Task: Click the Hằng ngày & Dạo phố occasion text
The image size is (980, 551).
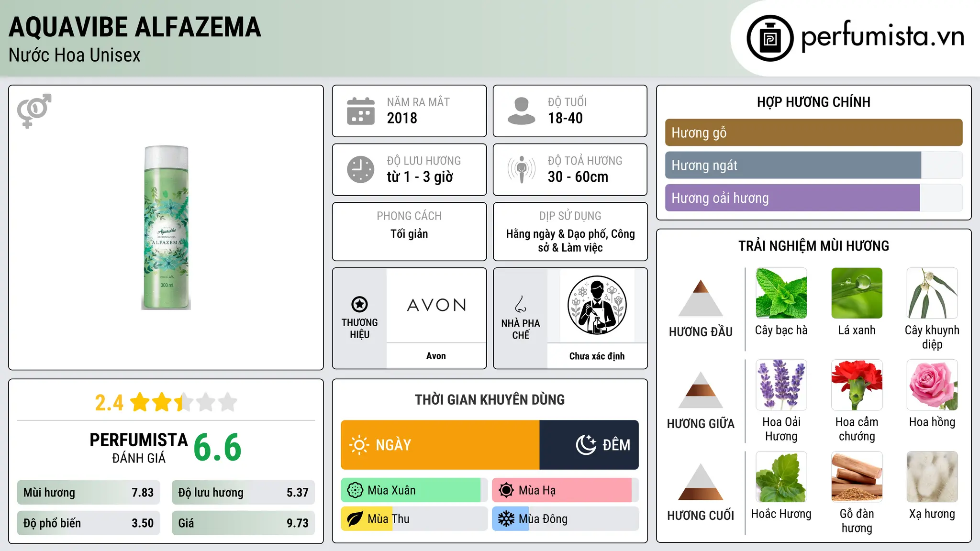Action: [x=570, y=241]
